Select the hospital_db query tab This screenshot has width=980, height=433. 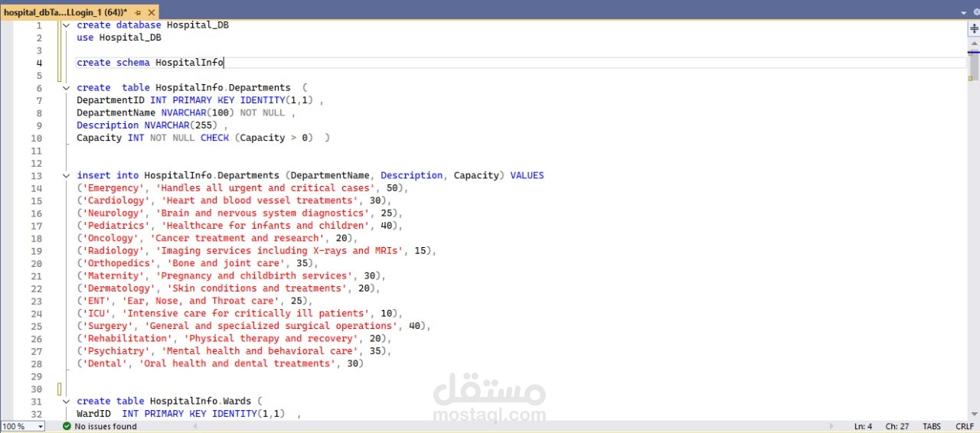(x=65, y=12)
